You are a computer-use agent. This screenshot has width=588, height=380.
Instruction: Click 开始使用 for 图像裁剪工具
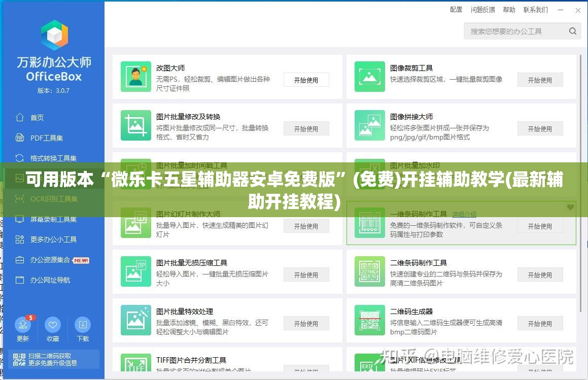click(x=540, y=80)
